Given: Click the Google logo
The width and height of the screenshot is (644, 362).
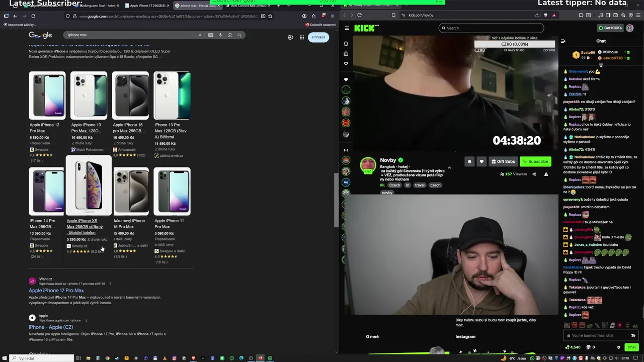Looking at the screenshot, I should tap(40, 35).
